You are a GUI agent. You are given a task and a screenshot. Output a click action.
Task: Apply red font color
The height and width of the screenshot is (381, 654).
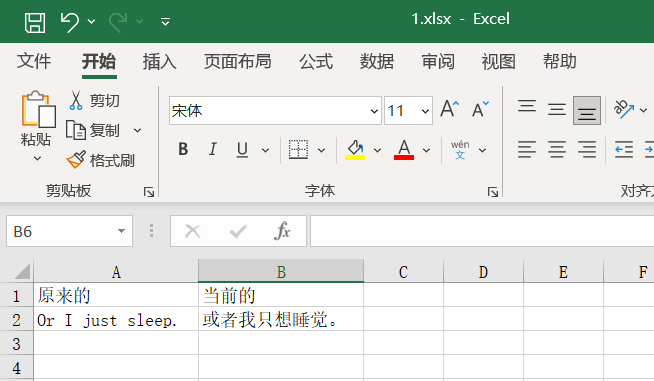[x=404, y=149]
